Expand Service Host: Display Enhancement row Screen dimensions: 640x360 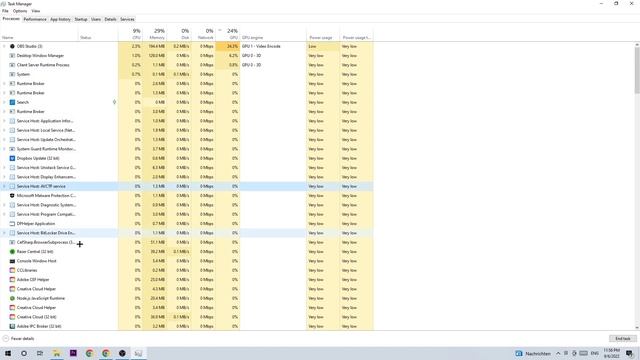tap(4, 177)
